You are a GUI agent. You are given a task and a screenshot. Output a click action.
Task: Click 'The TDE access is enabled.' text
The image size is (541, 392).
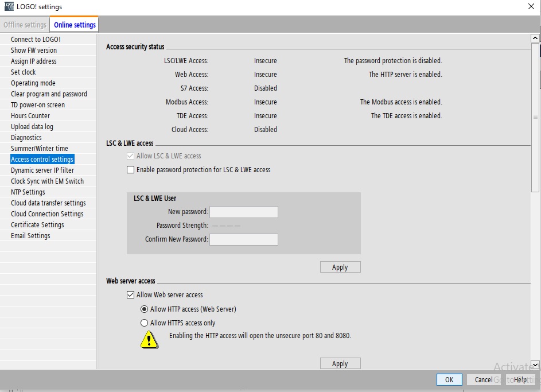406,116
